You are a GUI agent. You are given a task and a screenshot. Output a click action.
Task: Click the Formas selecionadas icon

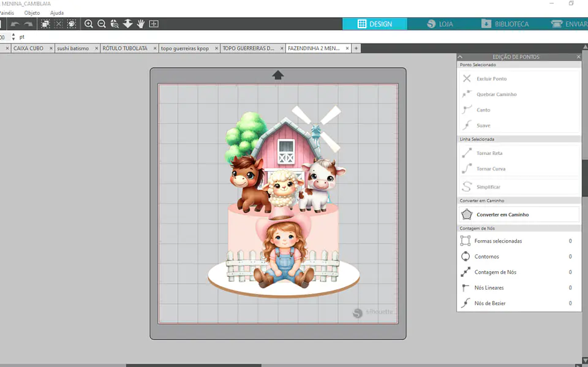click(466, 241)
